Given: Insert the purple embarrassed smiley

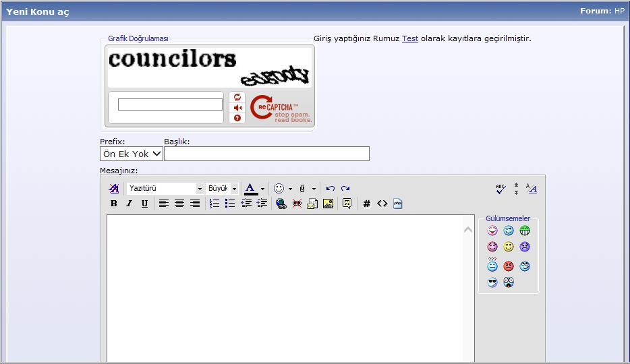Looking at the screenshot, I should [x=492, y=247].
